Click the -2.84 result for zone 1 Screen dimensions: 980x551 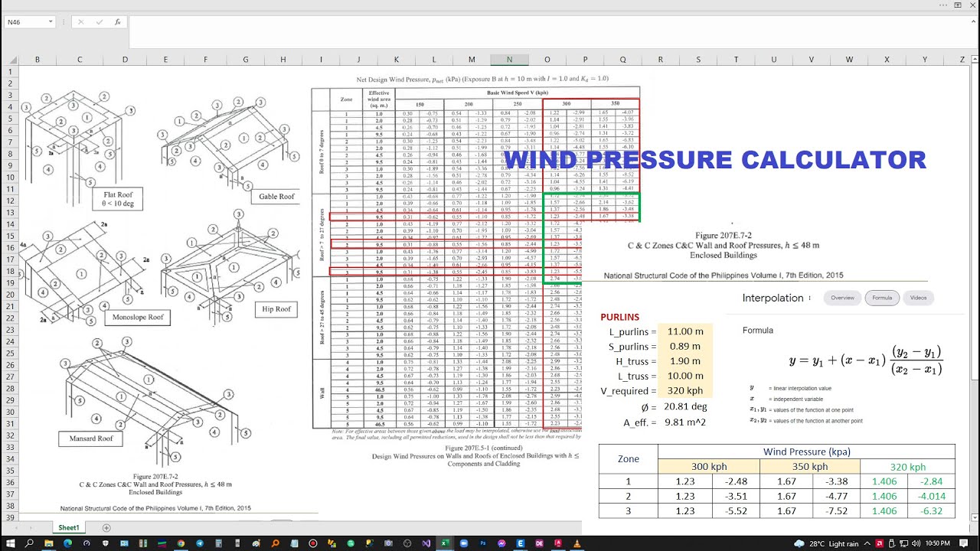pyautogui.click(x=931, y=481)
